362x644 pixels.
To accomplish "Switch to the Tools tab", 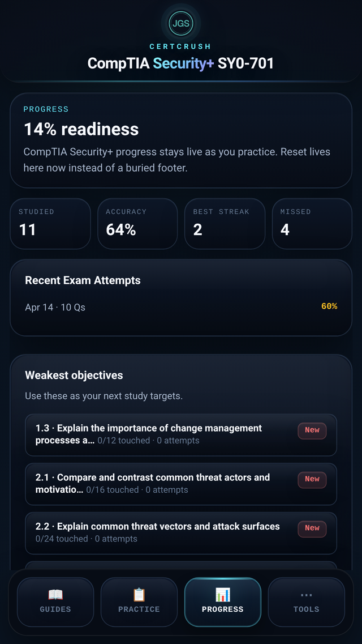I will pos(306,602).
